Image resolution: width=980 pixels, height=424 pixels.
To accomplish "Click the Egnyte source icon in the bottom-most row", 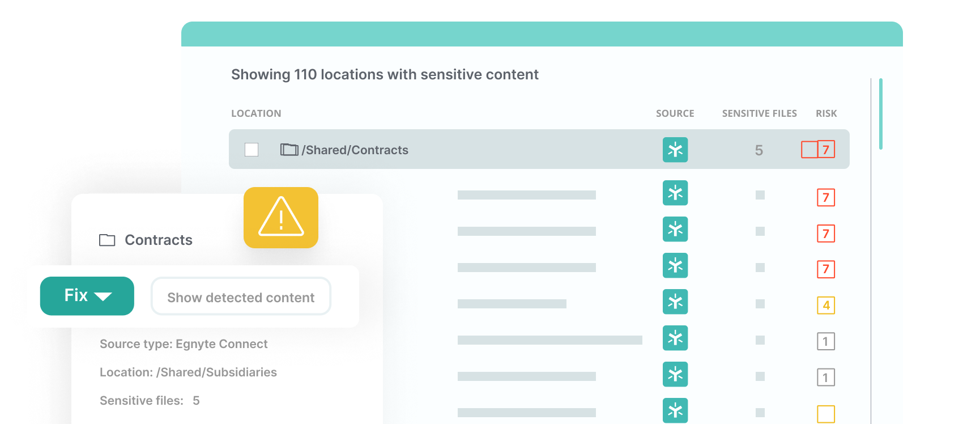I will click(675, 410).
